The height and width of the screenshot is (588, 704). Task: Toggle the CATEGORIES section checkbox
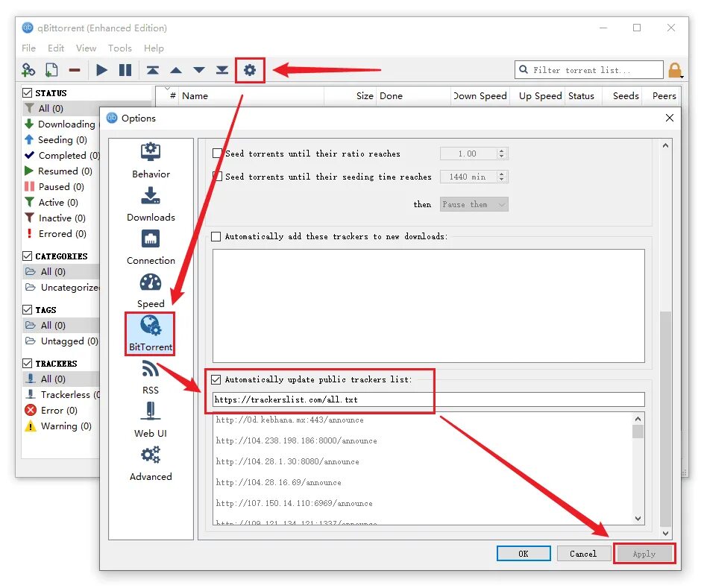tap(28, 256)
